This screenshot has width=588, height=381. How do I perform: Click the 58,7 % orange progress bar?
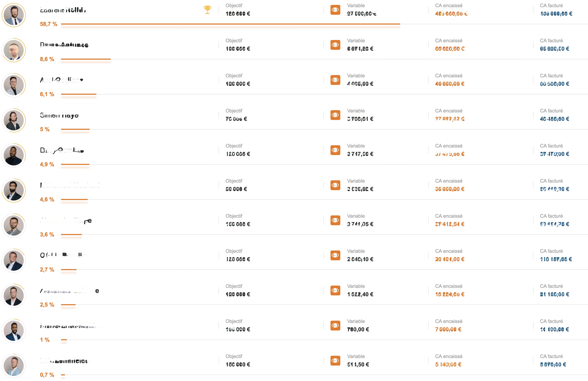point(230,24)
